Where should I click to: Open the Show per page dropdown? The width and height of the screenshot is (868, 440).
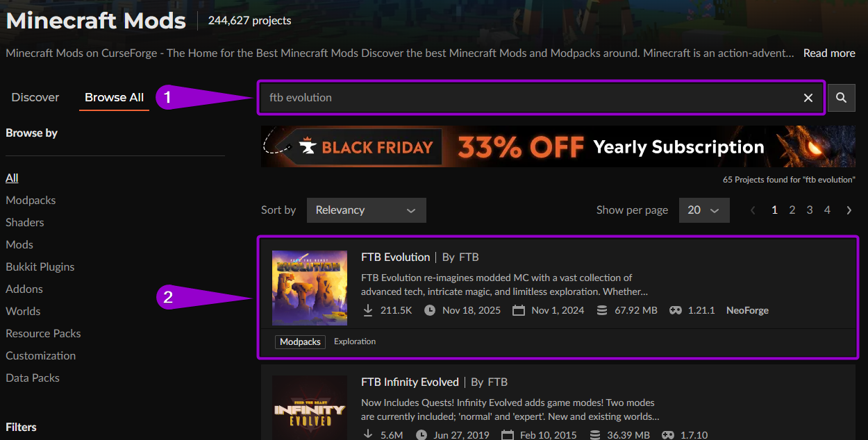click(x=703, y=210)
